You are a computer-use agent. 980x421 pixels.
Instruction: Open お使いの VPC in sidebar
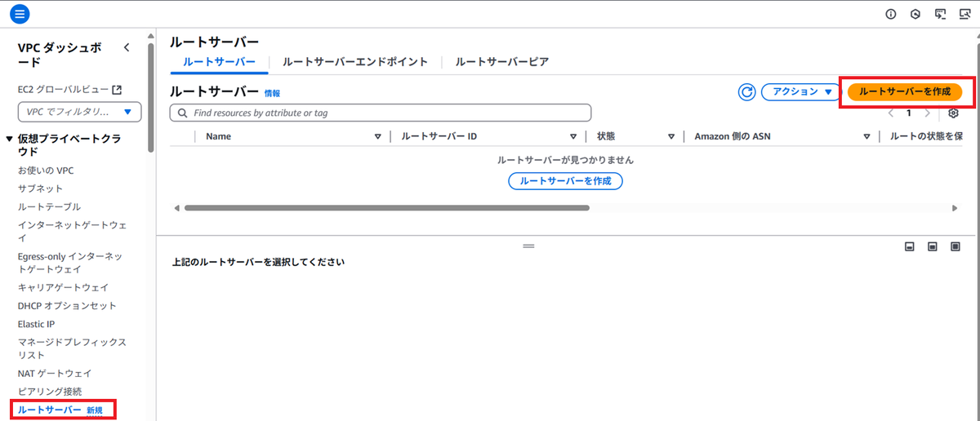click(x=46, y=171)
